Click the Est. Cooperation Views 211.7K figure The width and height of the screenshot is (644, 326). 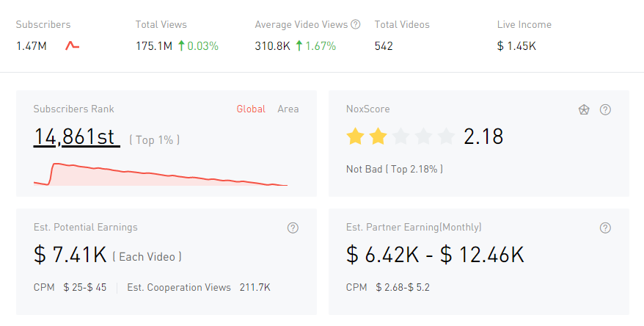[255, 287]
